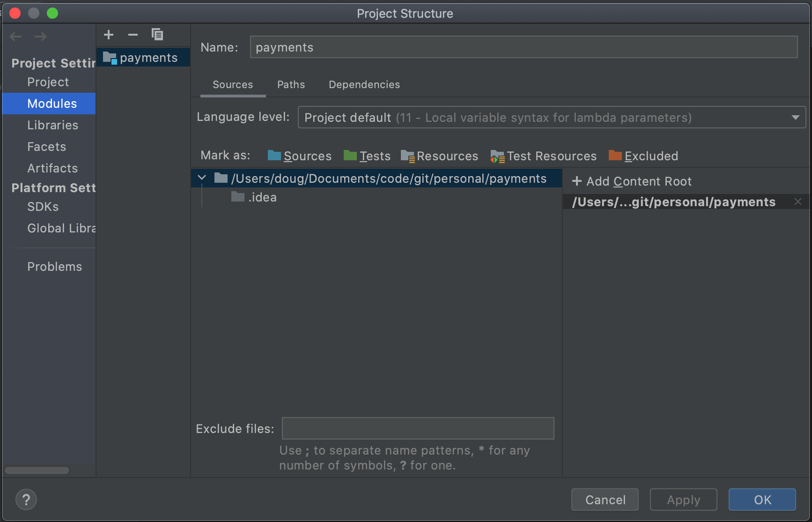
Task: Click the copy module icon
Action: 157,35
